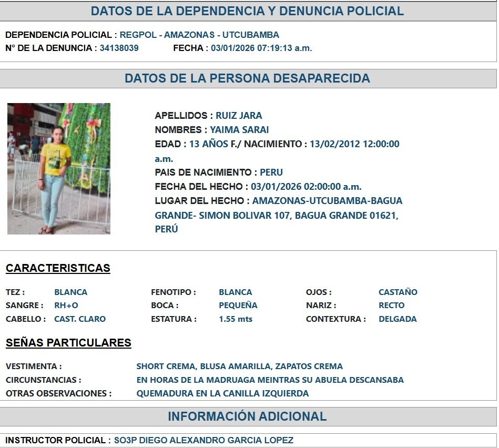499x448 pixels.
Task: Click the 'Señas particulares' underlined heading
Action: pos(68,343)
